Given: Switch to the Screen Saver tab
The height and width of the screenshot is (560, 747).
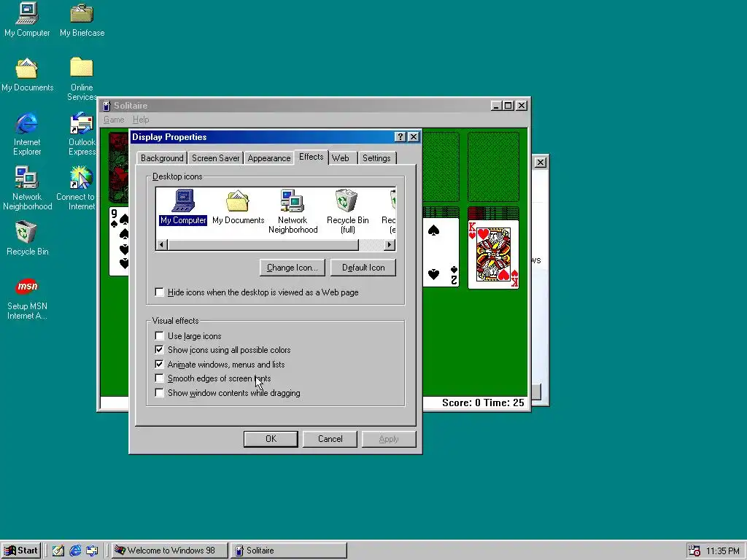Looking at the screenshot, I should (215, 158).
